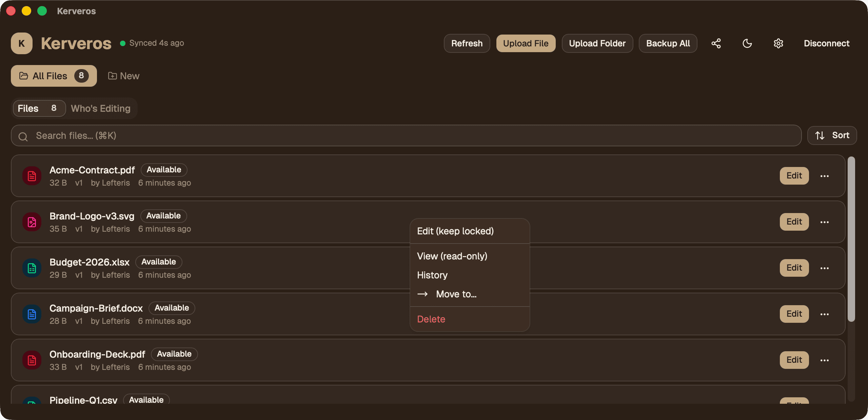Click the Upload File button
This screenshot has width=868, height=420.
(x=526, y=43)
